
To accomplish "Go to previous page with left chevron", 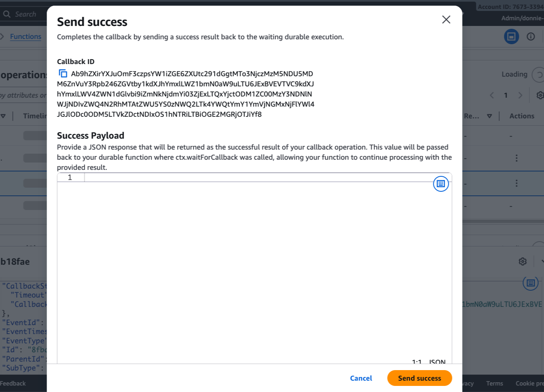I will [x=492, y=95].
